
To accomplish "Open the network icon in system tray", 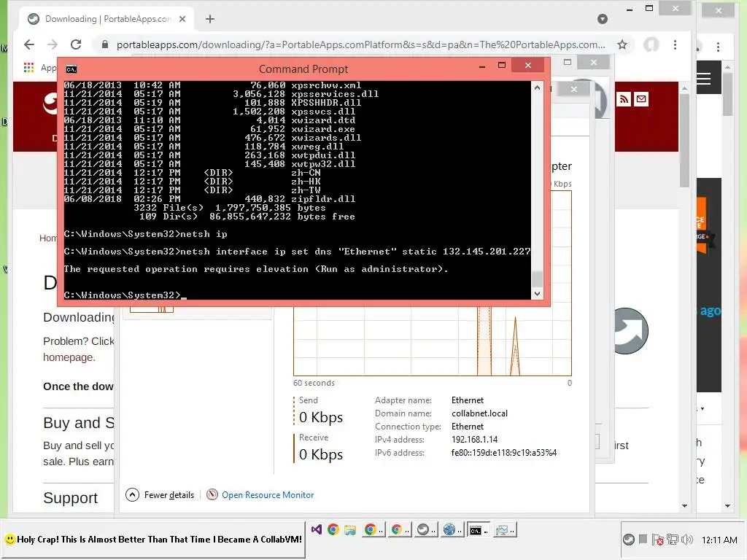I will click(x=672, y=540).
